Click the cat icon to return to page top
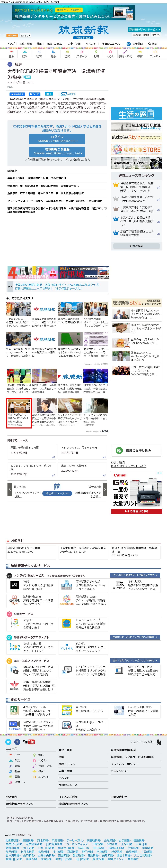 [159, 742]
